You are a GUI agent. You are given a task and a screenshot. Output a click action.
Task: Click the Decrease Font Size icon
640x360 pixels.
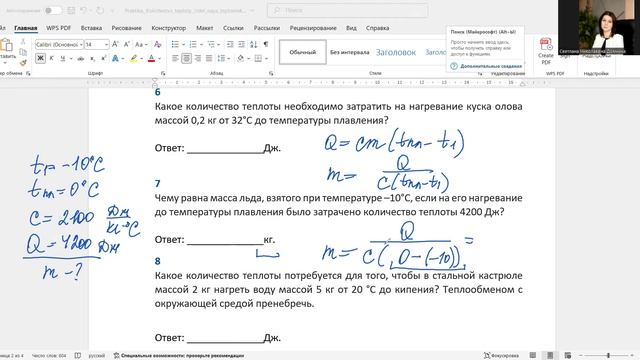coord(127,44)
